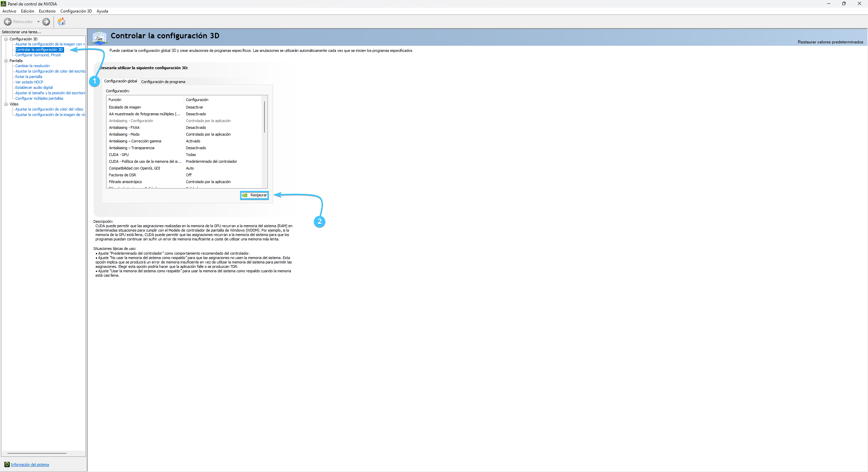This screenshot has height=472, width=868.
Task: Open the Escritorio menu
Action: click(47, 11)
